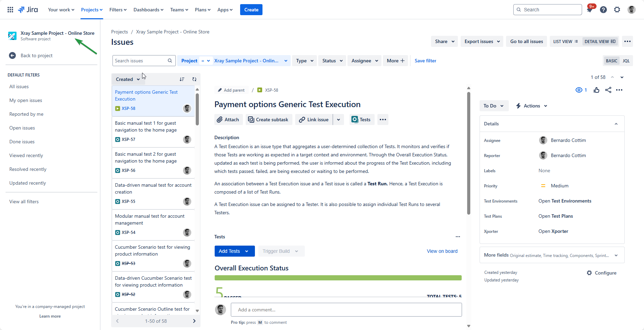
Task: Open the toolbar ellipsis next to Tests
Action: click(383, 120)
